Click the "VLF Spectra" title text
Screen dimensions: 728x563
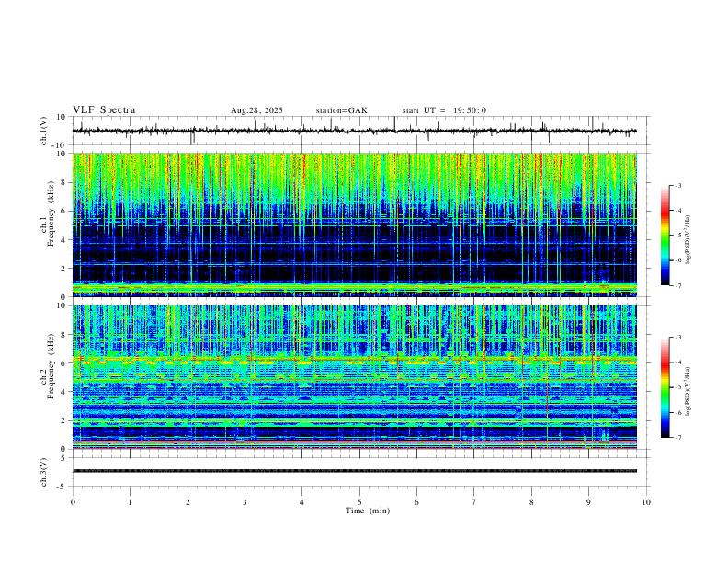(104, 110)
